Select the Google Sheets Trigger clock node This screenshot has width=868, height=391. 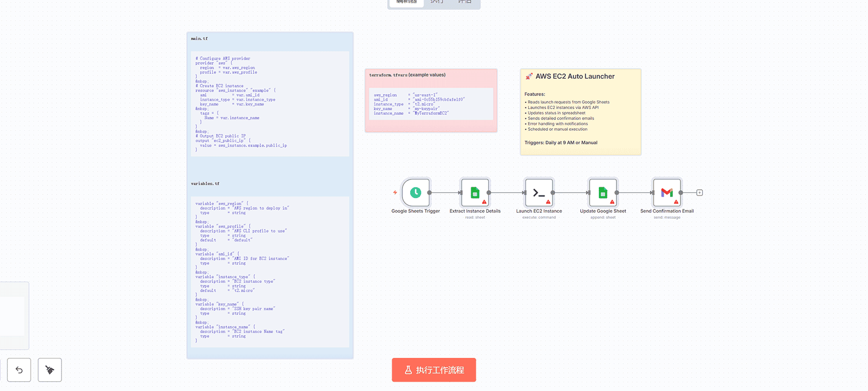point(415,193)
